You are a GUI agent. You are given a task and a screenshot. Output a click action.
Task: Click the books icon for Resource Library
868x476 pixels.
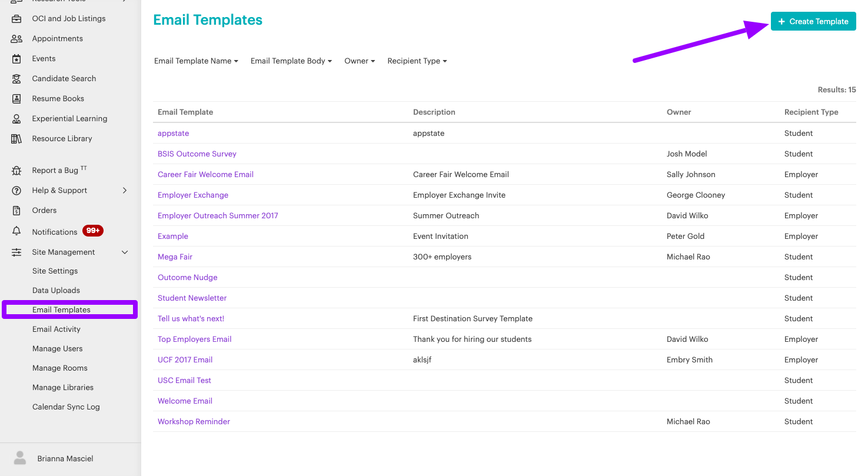pos(16,139)
